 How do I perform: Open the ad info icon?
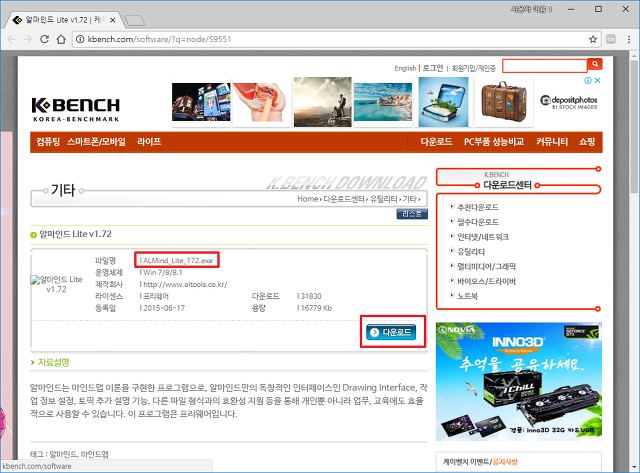pos(588,80)
